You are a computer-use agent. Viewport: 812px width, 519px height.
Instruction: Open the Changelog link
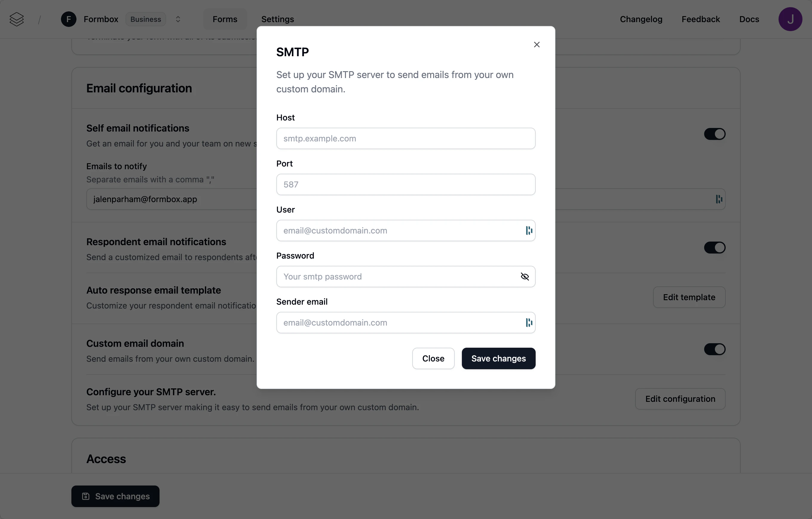click(641, 19)
